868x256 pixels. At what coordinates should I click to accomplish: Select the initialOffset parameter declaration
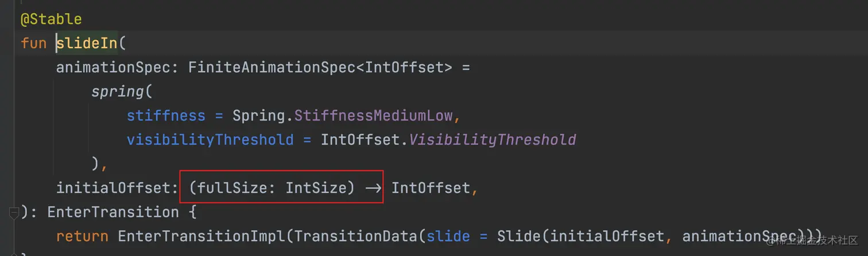coord(113,188)
